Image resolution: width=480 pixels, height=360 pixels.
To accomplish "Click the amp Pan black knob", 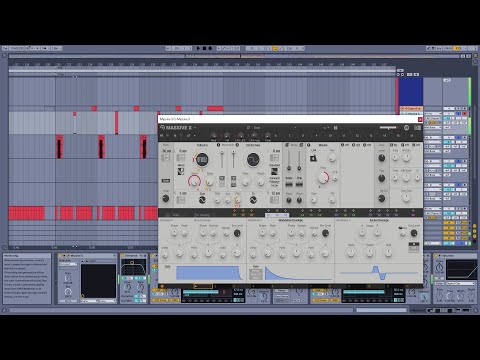I will coord(382,178).
